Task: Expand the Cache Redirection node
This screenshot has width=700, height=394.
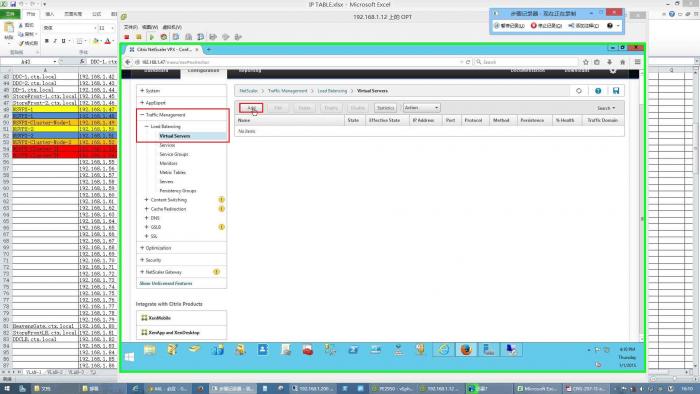Action: tap(146, 209)
